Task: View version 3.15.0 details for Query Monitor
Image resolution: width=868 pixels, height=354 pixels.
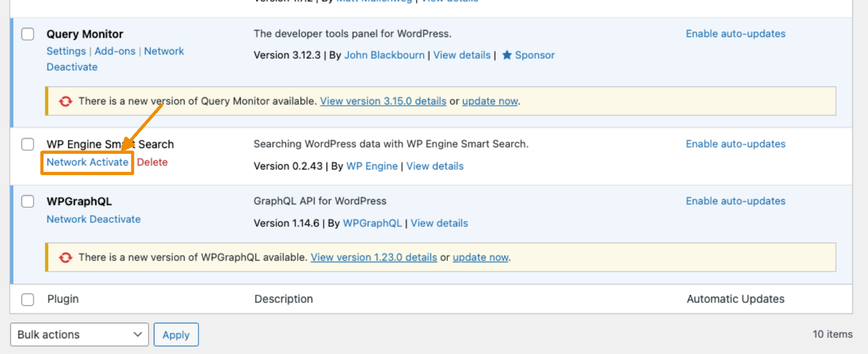Action: tap(383, 100)
